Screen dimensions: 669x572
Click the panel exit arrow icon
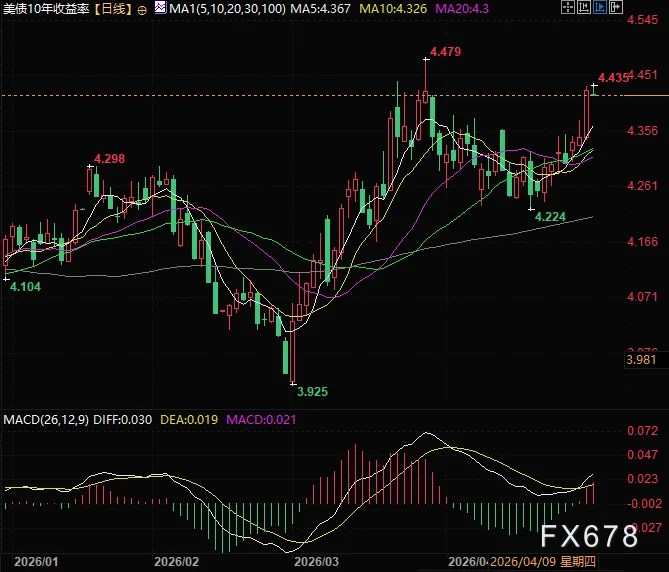pos(615,7)
